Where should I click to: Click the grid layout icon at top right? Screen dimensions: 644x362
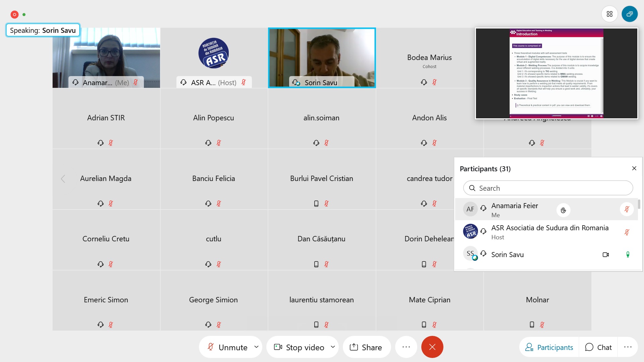(609, 14)
